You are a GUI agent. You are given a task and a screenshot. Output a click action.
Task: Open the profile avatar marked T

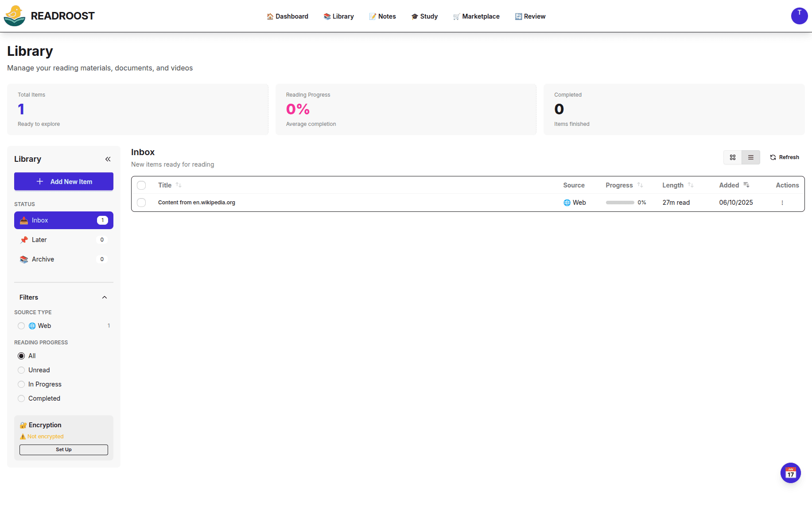800,16
